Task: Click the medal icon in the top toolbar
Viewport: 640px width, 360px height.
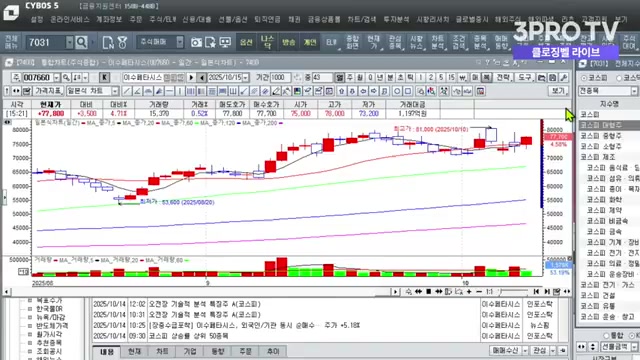Action: click(122, 42)
